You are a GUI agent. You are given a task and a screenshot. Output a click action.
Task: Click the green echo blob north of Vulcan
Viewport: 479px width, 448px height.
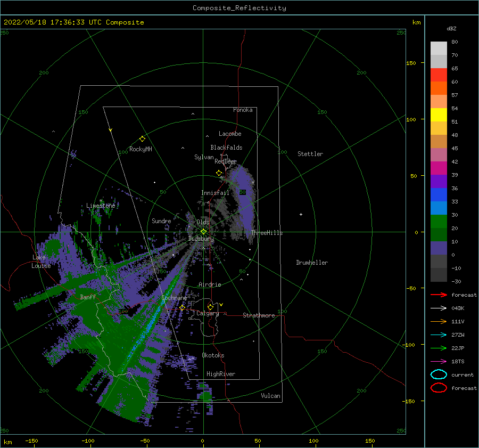point(205,396)
